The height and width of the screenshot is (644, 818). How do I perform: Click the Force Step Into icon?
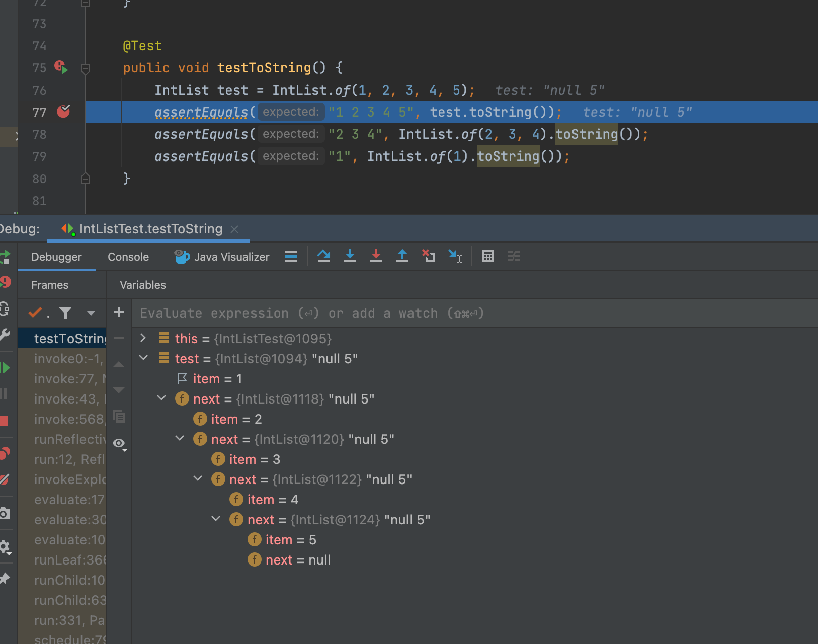pyautogui.click(x=376, y=256)
